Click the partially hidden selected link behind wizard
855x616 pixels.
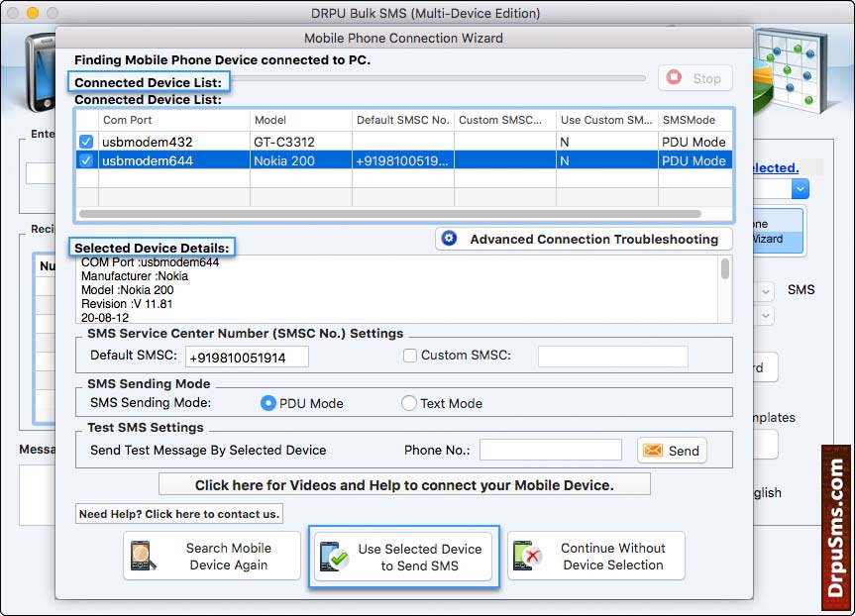(x=777, y=168)
